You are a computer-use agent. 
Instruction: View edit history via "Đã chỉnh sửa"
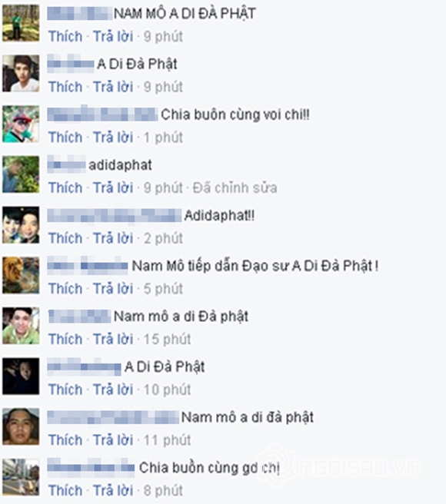coord(235,187)
